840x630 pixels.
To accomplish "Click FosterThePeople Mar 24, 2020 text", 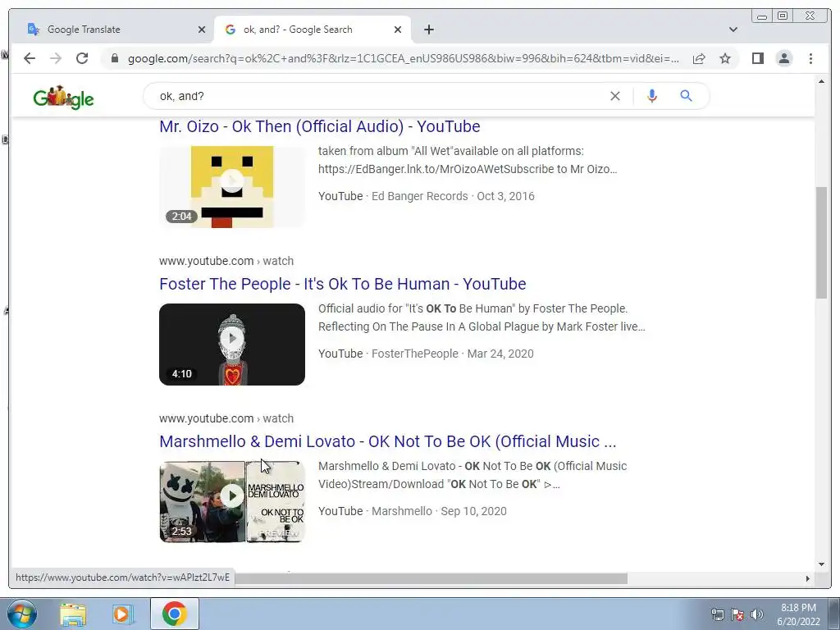I will (453, 354).
